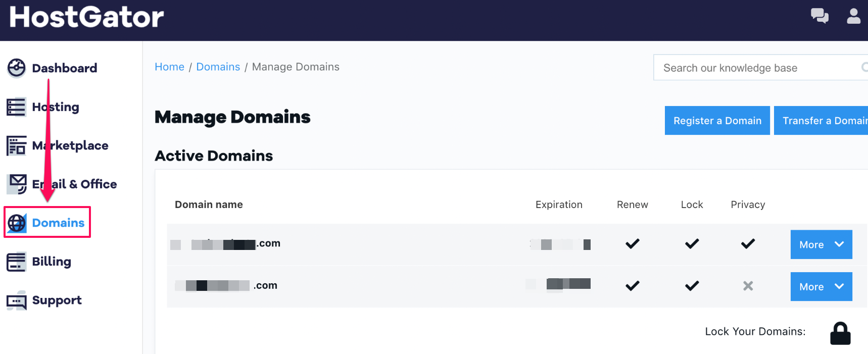
Task: Go to Domains breadcrumb link
Action: pyautogui.click(x=218, y=67)
